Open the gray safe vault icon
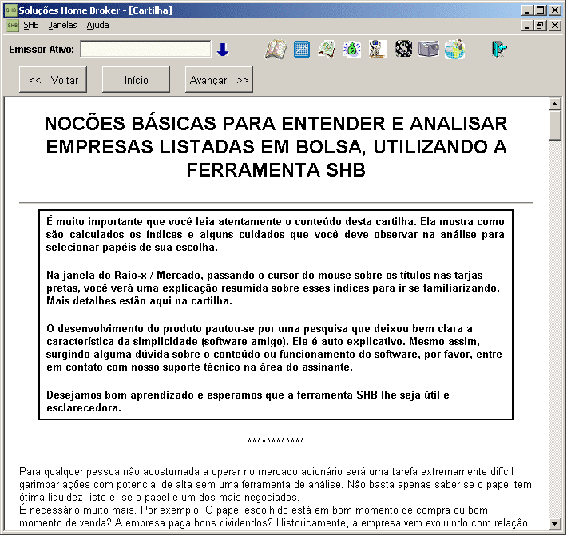Image resolution: width=566 pixels, height=535 pixels. point(428,49)
